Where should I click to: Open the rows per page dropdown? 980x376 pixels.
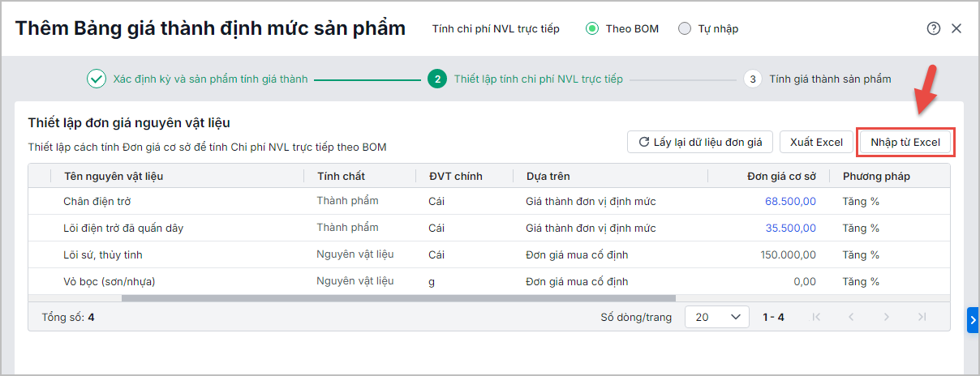point(716,317)
